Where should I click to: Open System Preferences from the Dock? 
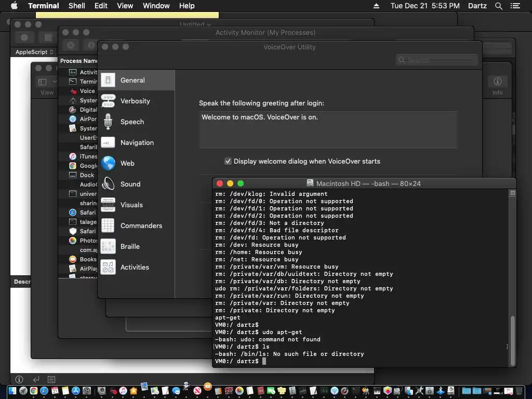tap(87, 391)
